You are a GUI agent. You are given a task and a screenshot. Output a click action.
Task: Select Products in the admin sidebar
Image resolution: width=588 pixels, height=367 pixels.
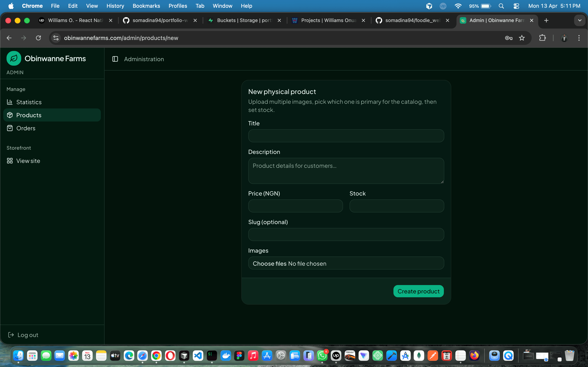point(29,115)
